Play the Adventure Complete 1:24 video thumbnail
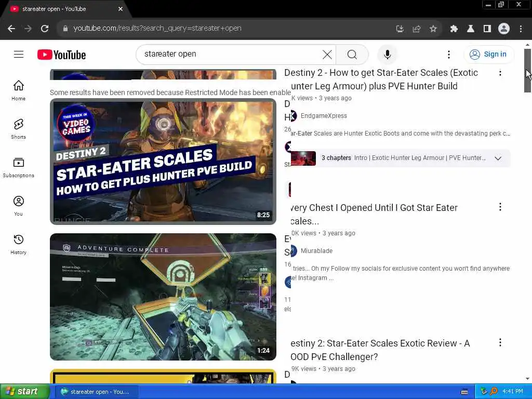The width and height of the screenshot is (532, 399). click(x=163, y=297)
